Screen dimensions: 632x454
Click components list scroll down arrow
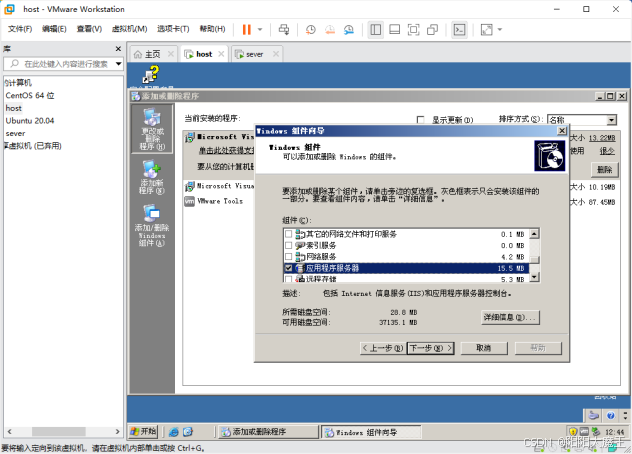[534, 277]
